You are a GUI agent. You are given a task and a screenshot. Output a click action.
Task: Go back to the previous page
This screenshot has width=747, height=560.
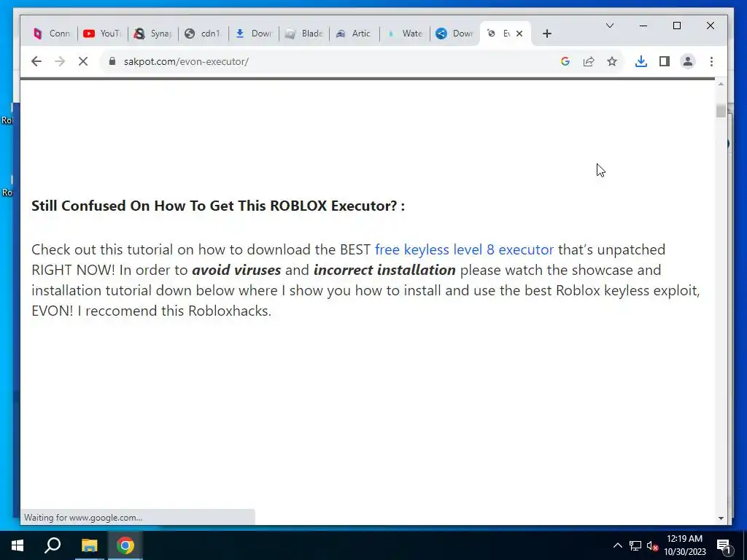[36, 61]
